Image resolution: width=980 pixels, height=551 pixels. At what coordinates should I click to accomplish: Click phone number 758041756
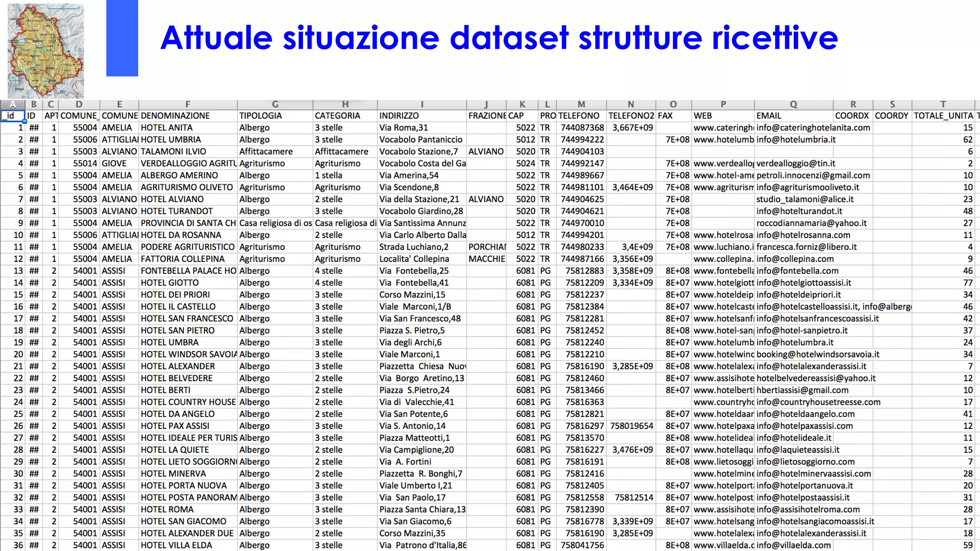click(x=582, y=545)
